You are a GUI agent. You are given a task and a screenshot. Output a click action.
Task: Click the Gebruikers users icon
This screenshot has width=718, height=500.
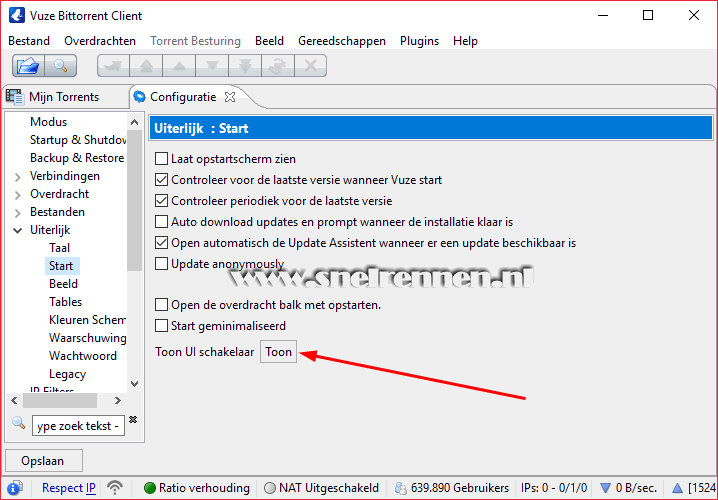pyautogui.click(x=401, y=488)
